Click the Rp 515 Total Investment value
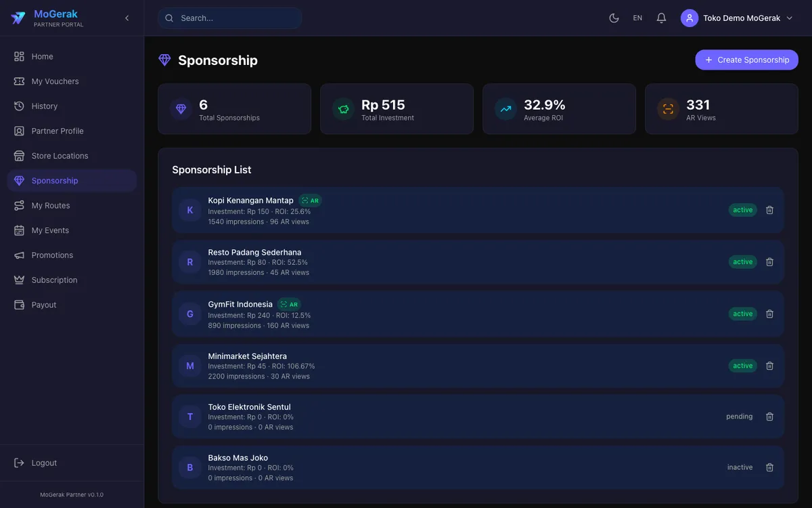 coord(383,105)
